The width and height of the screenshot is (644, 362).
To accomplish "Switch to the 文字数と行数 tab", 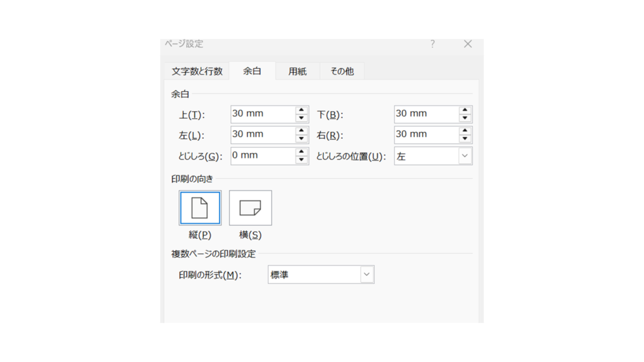I will tap(197, 72).
